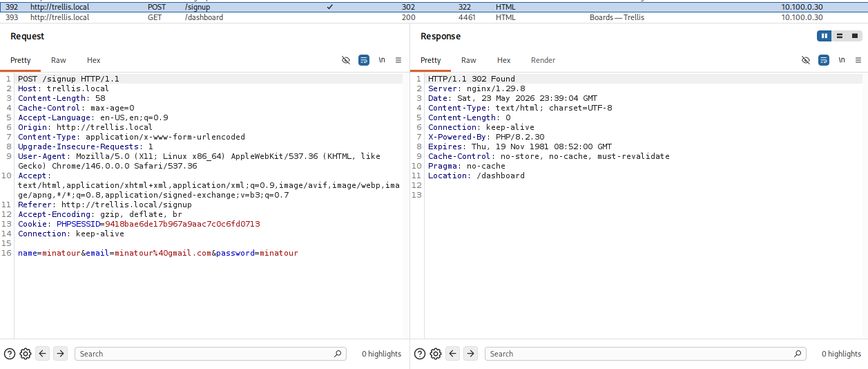Toggle word wrap in Request panel
Screen dimensions: 868x369
tap(364, 60)
